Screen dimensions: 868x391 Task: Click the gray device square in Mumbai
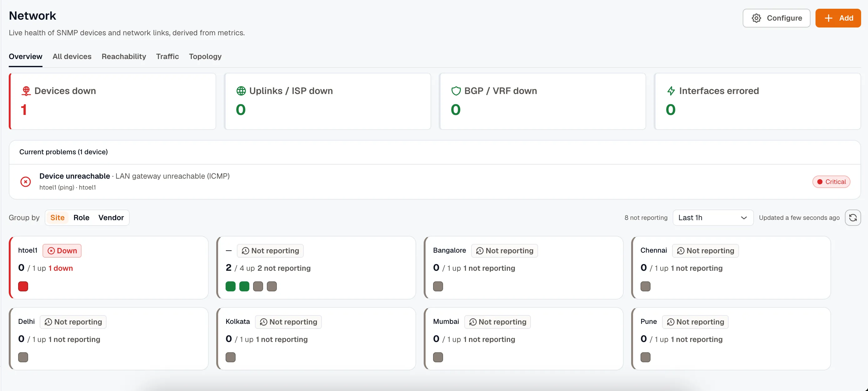point(438,357)
